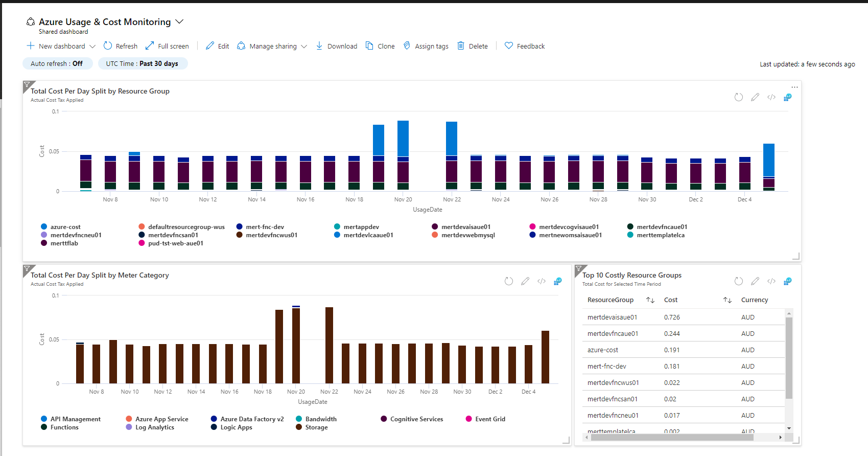Image resolution: width=868 pixels, height=456 pixels.
Task: Click the filter icon on Resource Group tile
Action: [x=27, y=84]
